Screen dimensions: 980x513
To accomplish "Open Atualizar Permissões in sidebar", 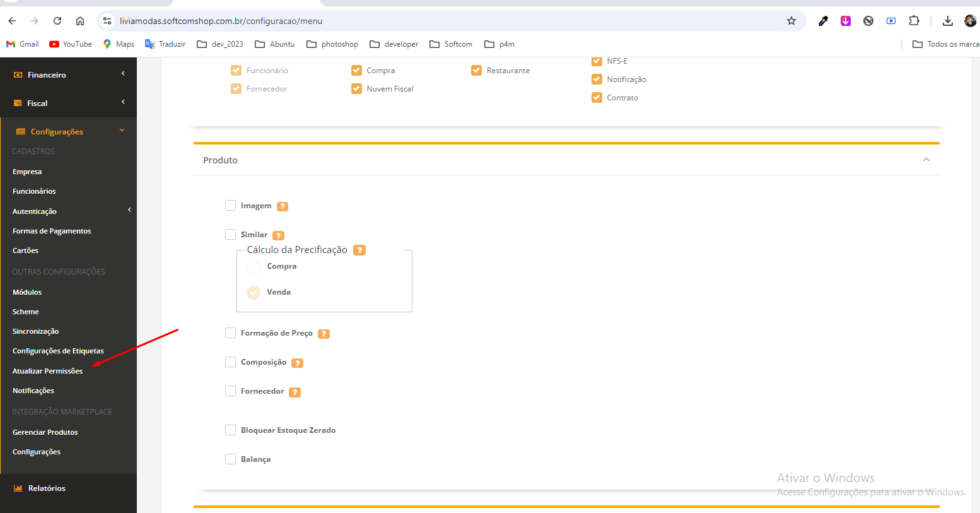I will click(47, 371).
